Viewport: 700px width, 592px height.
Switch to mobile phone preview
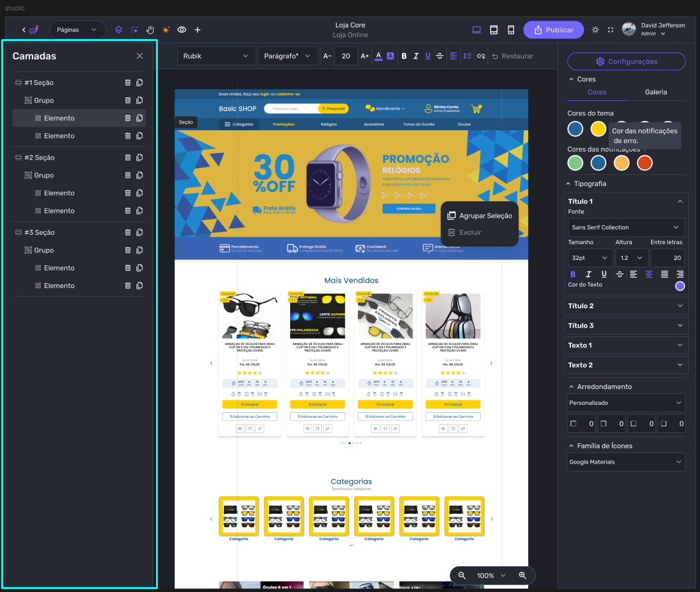(511, 30)
